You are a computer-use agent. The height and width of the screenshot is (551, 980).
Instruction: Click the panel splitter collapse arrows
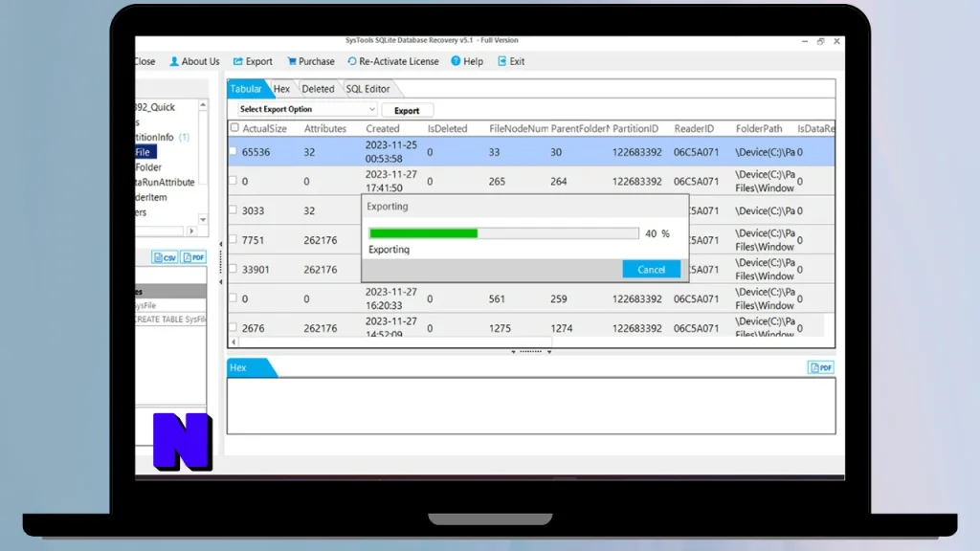pyautogui.click(x=531, y=352)
